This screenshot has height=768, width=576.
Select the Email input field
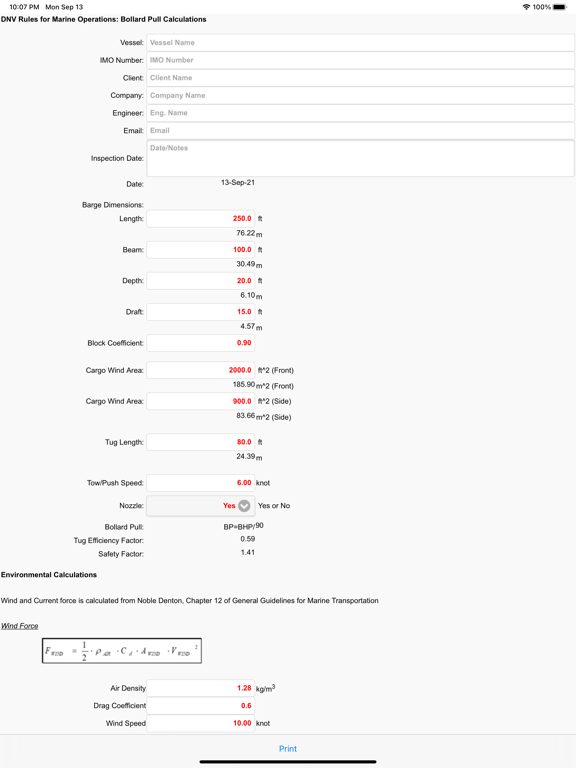coord(360,131)
